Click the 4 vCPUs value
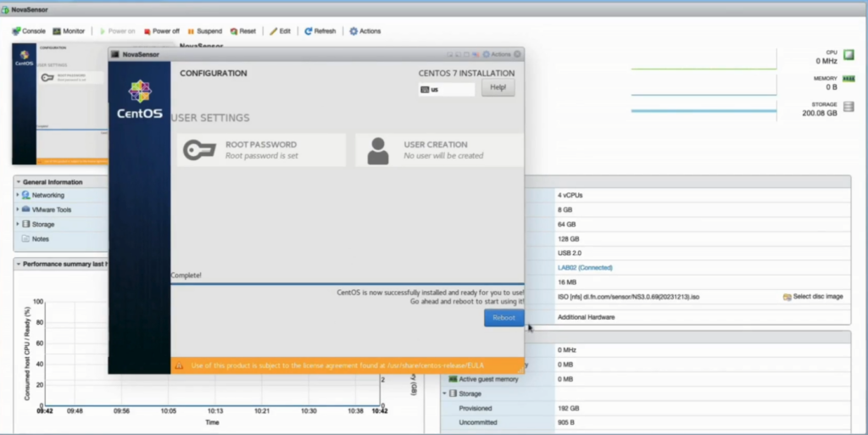 [x=570, y=195]
